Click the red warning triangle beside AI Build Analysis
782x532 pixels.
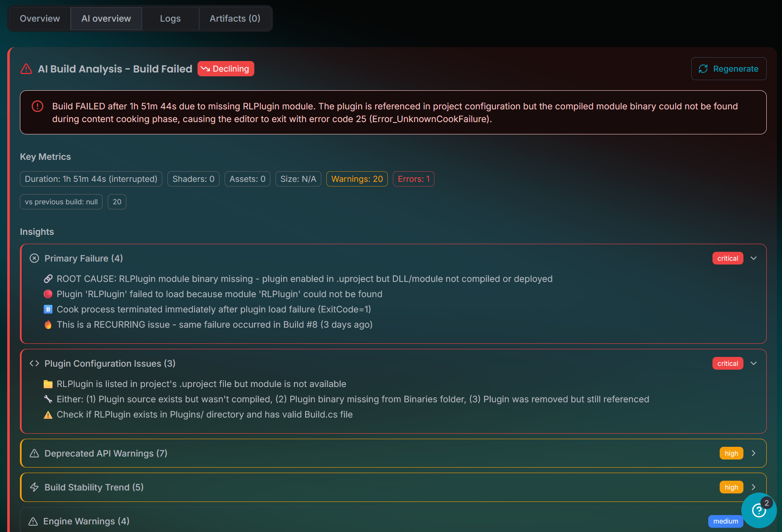tap(26, 69)
